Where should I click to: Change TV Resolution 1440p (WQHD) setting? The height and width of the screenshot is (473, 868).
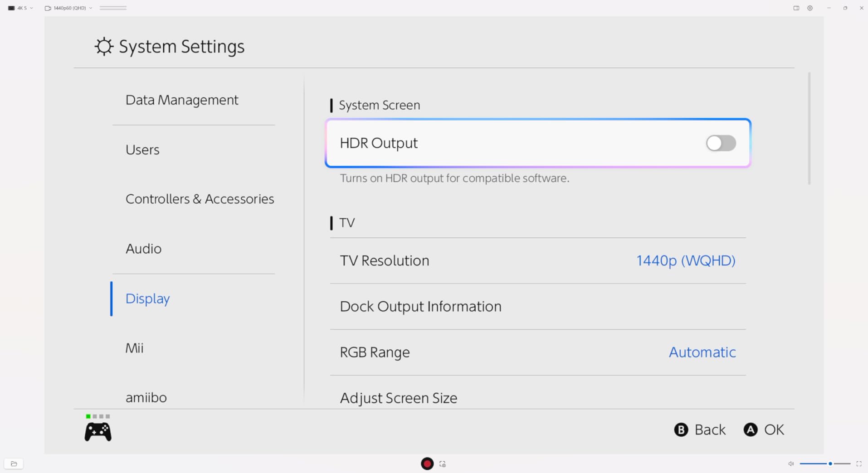[x=685, y=261]
